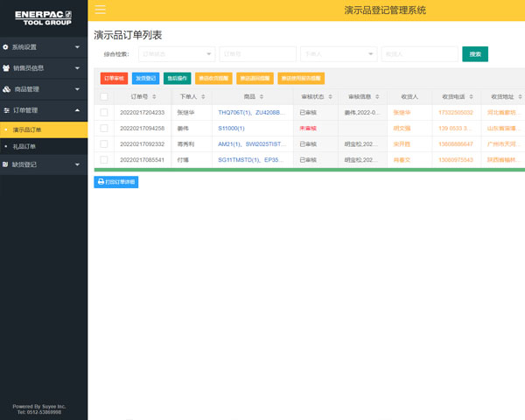
Task: Open the 下单人 dropdown filter
Action: point(339,54)
